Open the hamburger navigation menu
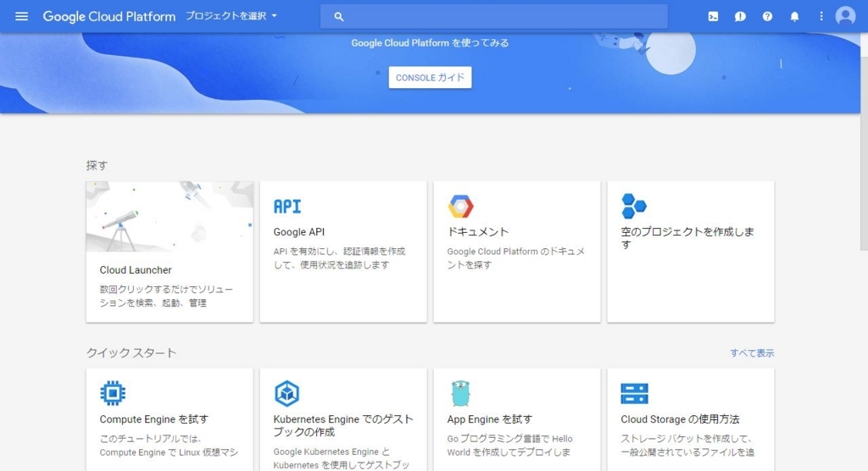The height and width of the screenshot is (471, 868). point(21,17)
